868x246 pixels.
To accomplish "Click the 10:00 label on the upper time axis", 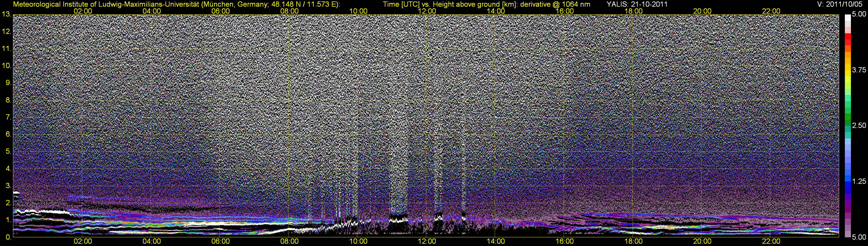I will tap(358, 11).
